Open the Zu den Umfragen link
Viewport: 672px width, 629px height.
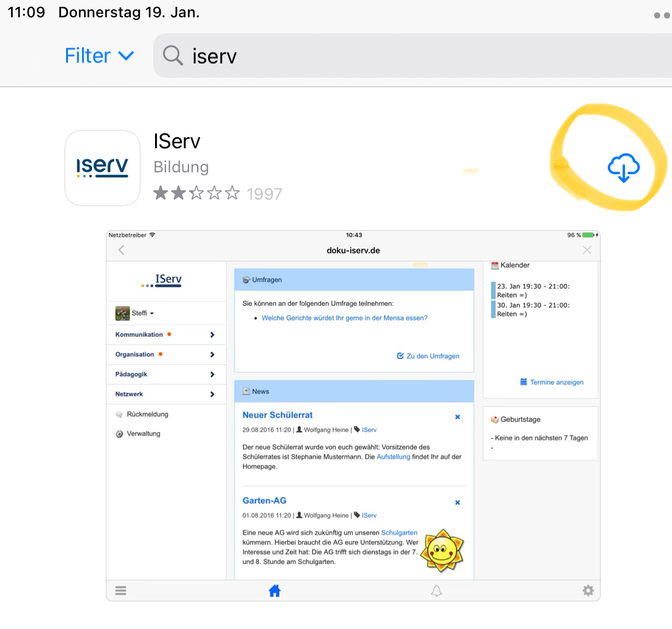(428, 356)
